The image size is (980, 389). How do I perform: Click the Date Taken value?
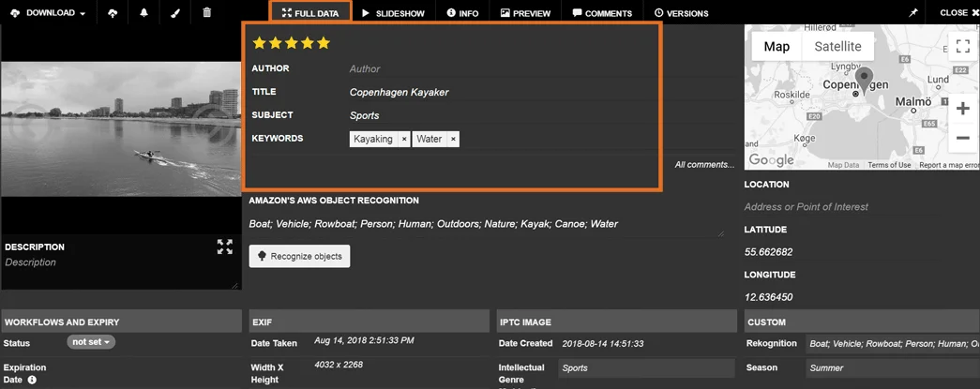364,341
